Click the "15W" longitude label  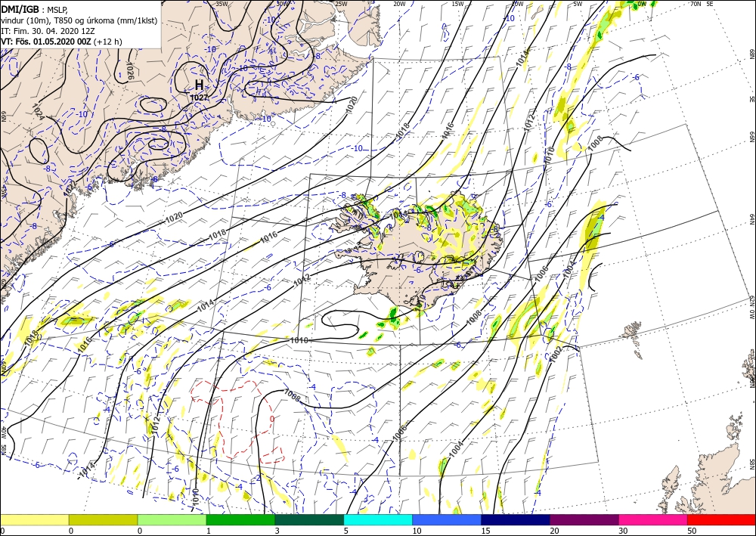click(x=457, y=4)
